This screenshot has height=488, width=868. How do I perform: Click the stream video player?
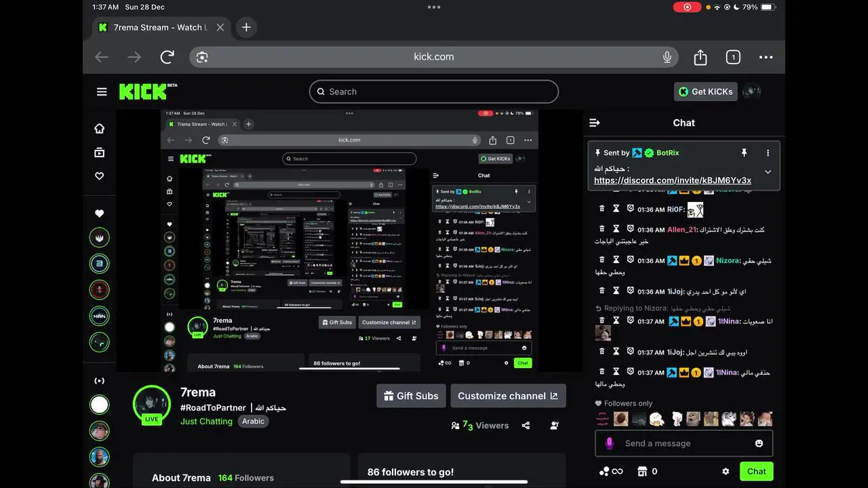pos(349,241)
